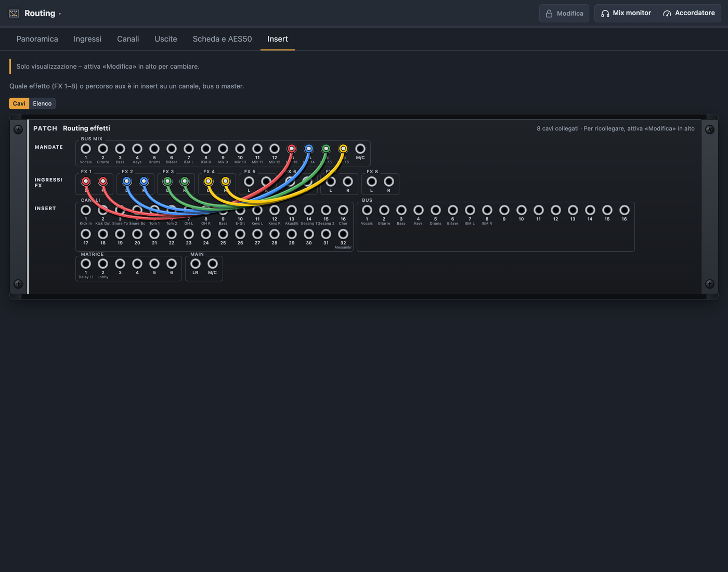The image size is (728, 572).
Task: Click the red send jack 13
Action: coord(292,149)
